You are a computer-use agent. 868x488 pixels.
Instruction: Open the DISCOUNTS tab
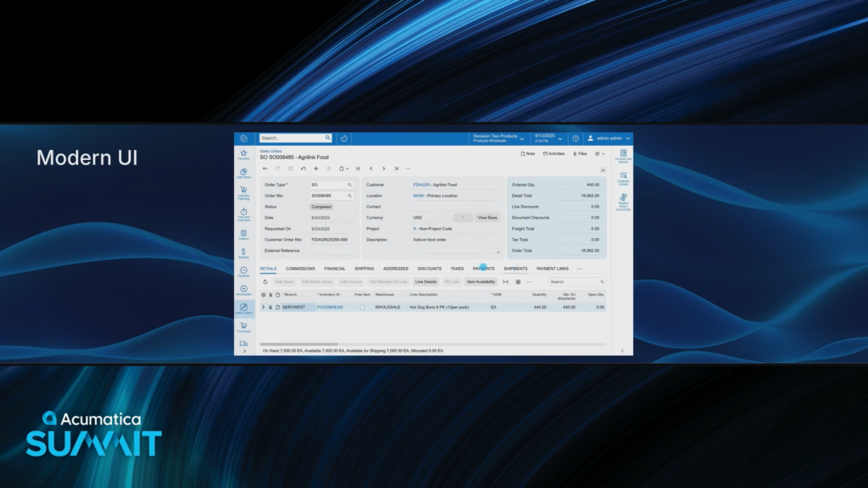click(x=429, y=269)
